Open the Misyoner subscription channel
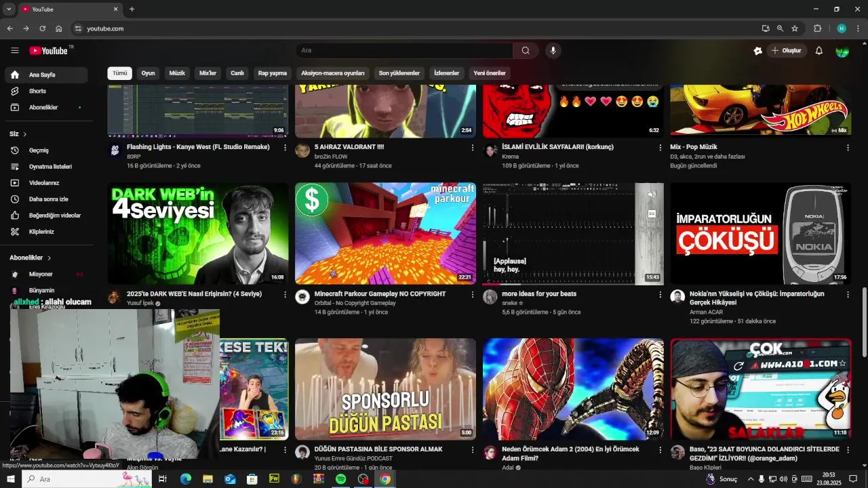The height and width of the screenshot is (488, 868). point(46,274)
